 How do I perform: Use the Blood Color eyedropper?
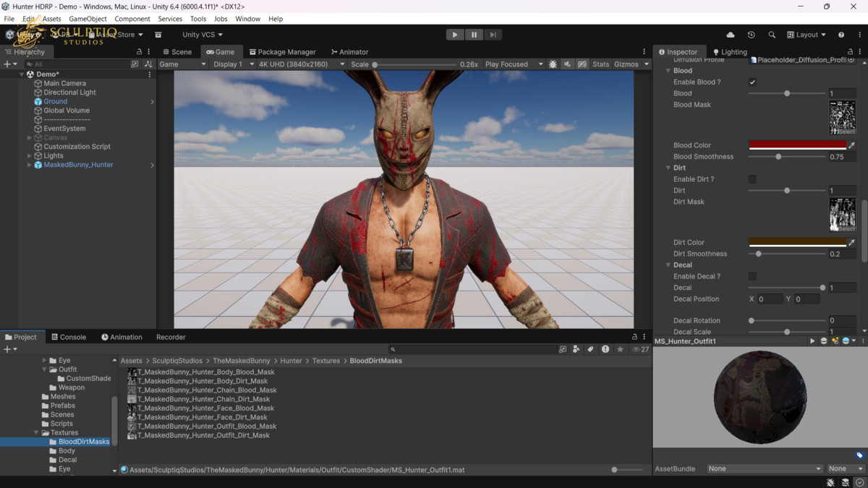(x=852, y=145)
